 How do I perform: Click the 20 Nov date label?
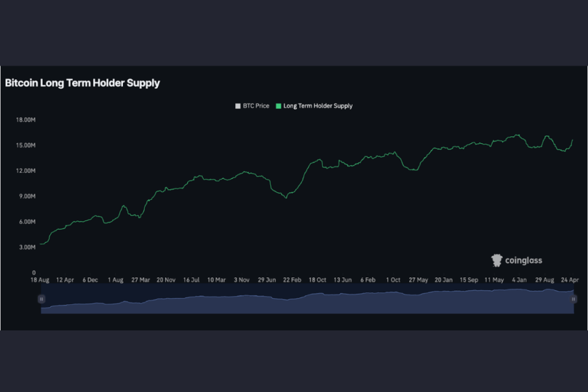tap(166, 280)
